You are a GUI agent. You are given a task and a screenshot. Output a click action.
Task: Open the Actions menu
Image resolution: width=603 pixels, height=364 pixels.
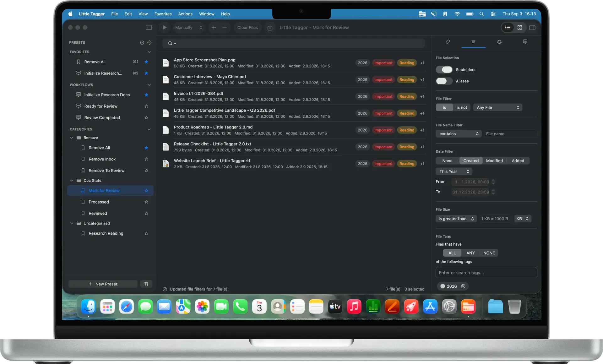[x=185, y=14]
